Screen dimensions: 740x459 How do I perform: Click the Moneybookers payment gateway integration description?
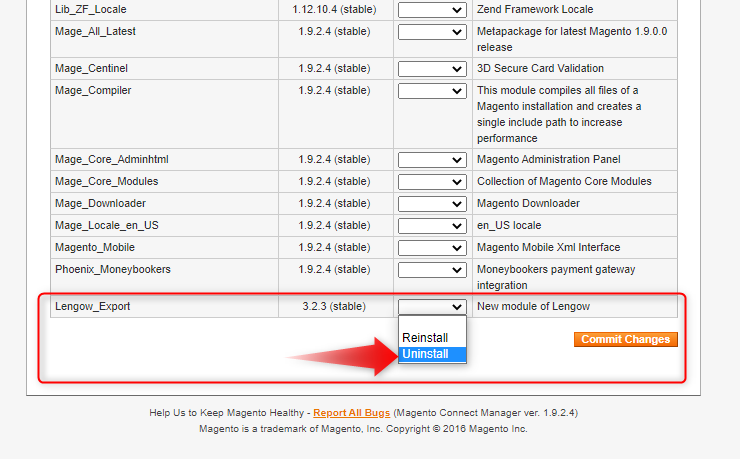click(556, 277)
